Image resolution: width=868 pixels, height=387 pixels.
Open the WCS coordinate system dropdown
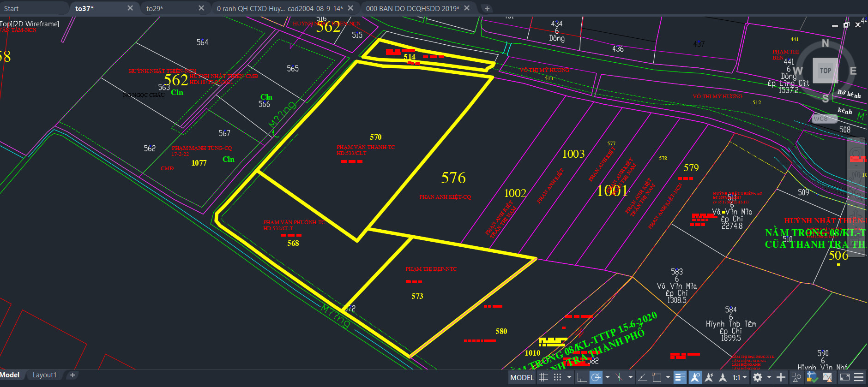point(825,119)
